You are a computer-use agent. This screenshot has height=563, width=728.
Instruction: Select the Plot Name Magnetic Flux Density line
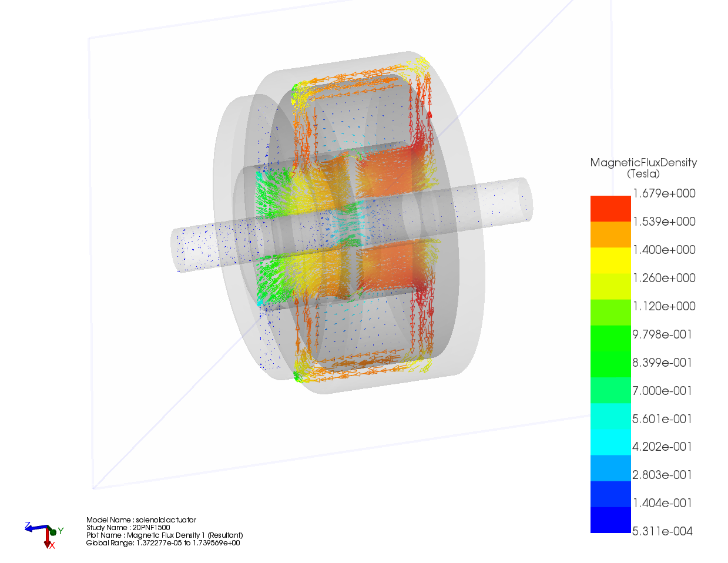165,535
